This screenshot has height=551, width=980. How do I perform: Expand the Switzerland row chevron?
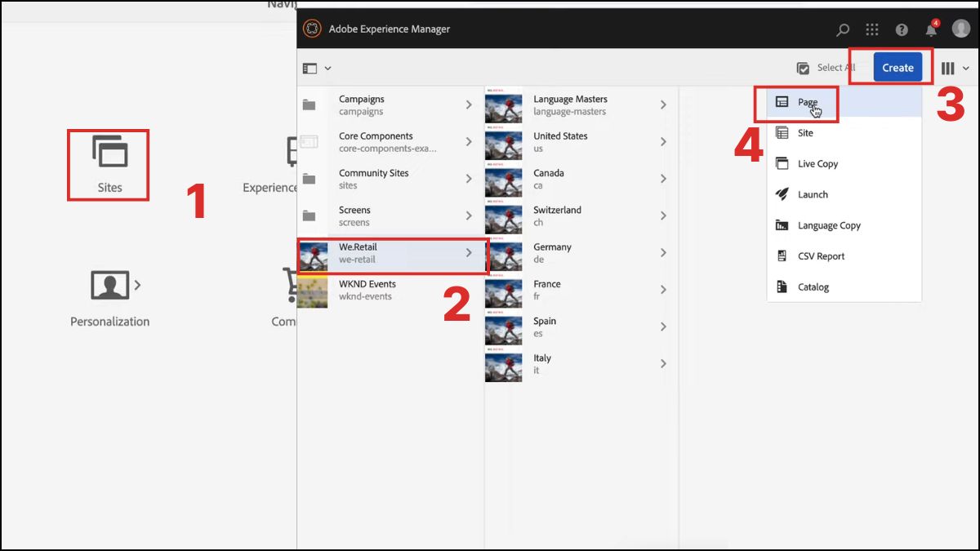(x=663, y=216)
